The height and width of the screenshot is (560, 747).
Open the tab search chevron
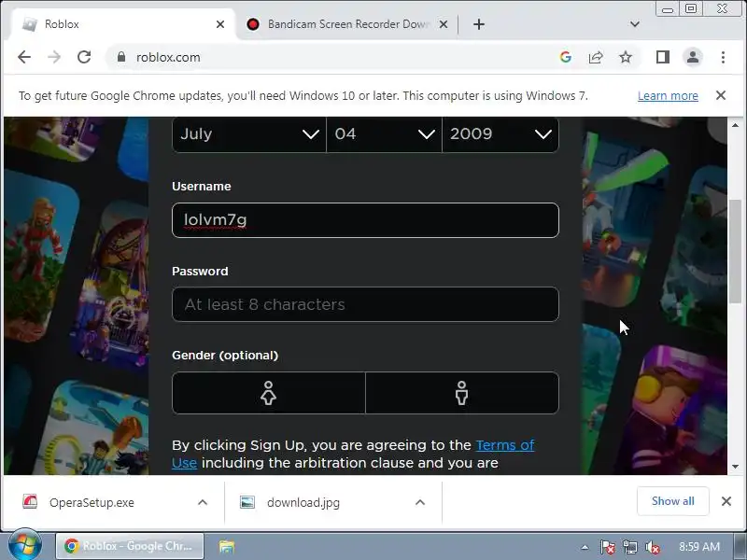(x=635, y=24)
